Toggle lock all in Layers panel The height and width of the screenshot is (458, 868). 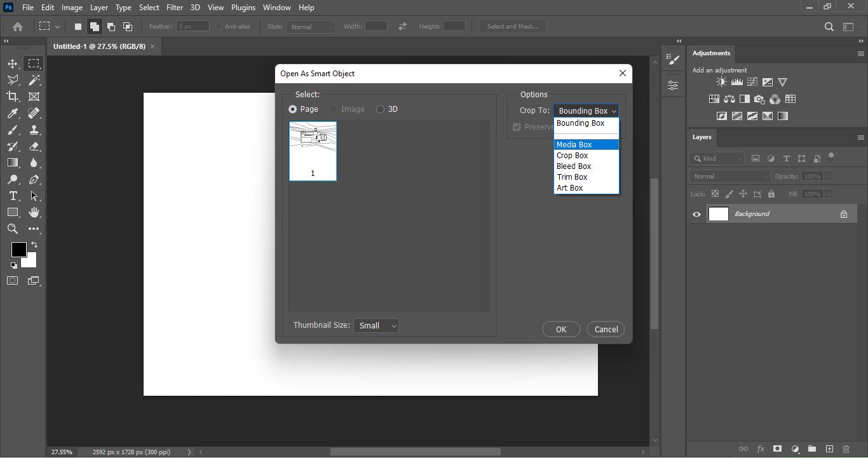(x=771, y=194)
